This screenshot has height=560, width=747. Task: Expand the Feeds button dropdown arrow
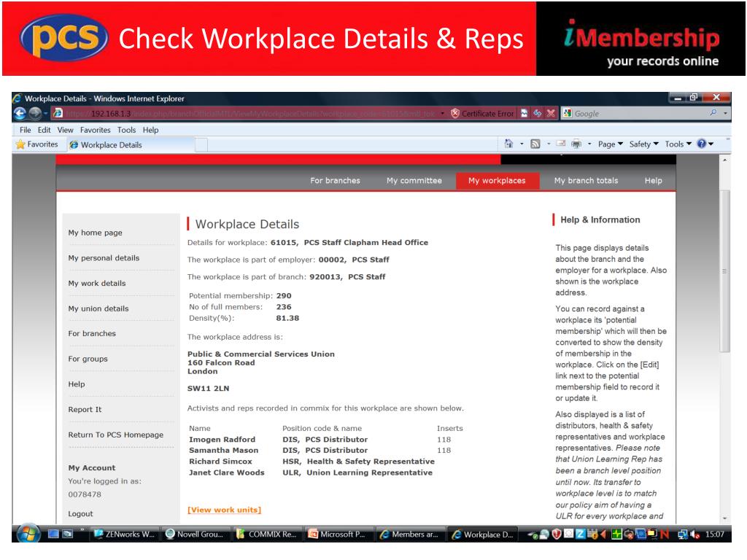click(x=549, y=144)
